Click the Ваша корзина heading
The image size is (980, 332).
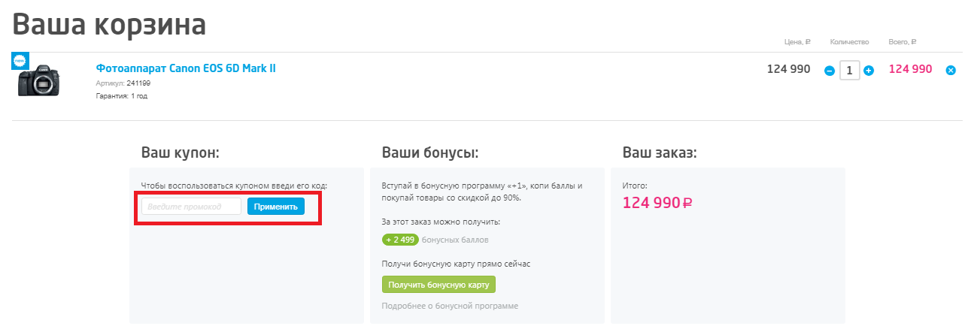(x=109, y=25)
